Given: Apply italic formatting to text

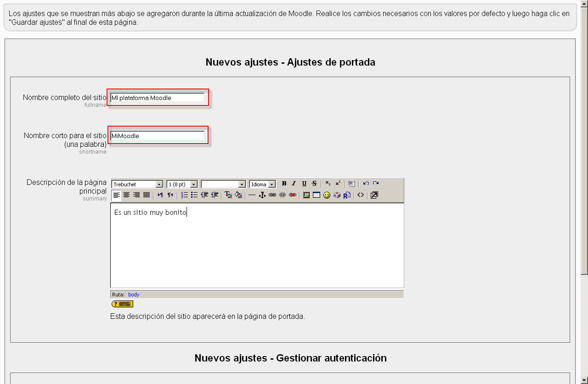Looking at the screenshot, I should (x=294, y=184).
